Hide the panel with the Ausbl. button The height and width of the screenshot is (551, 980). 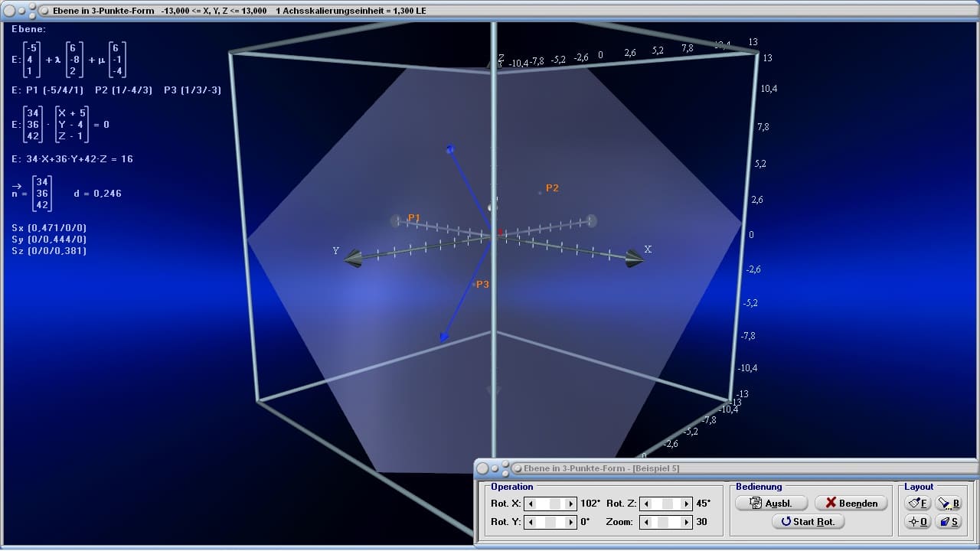773,503
